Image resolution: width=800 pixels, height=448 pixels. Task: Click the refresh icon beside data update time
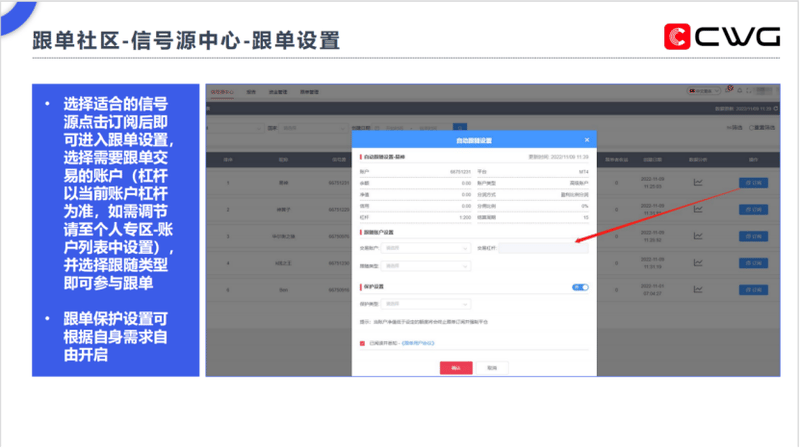(x=776, y=109)
